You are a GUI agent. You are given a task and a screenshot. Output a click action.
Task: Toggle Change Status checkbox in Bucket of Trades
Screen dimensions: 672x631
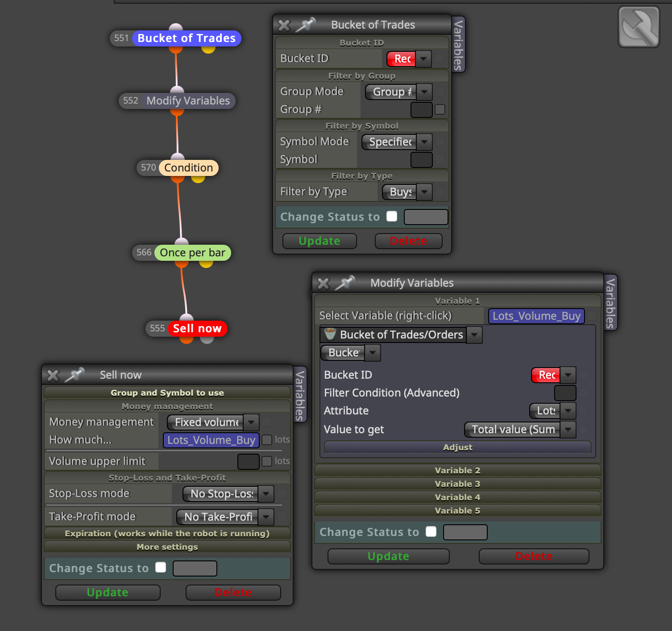click(392, 216)
